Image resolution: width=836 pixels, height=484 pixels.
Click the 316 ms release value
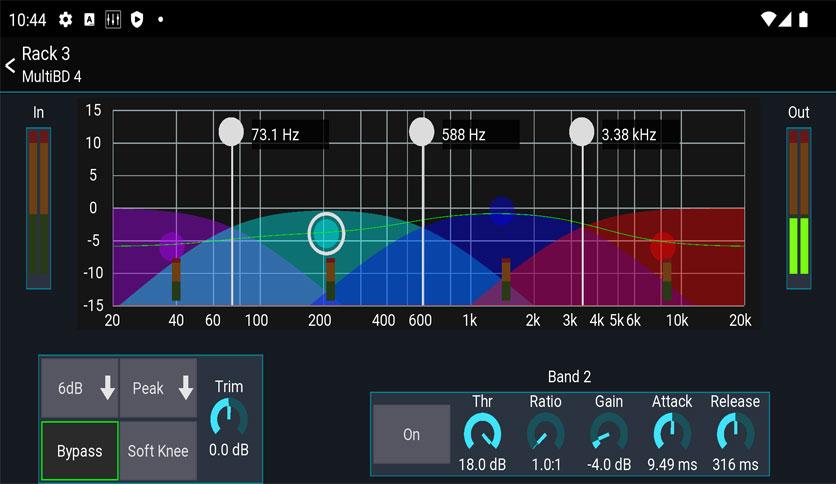pos(735,464)
